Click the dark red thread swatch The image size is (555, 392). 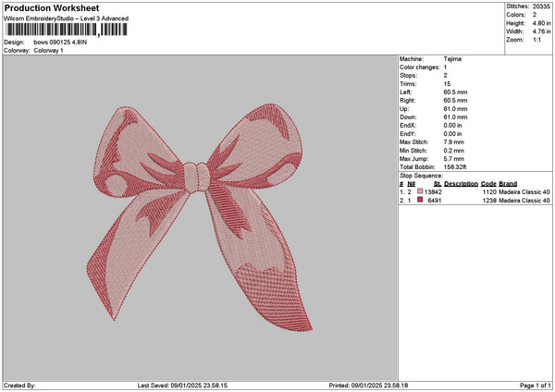point(421,200)
